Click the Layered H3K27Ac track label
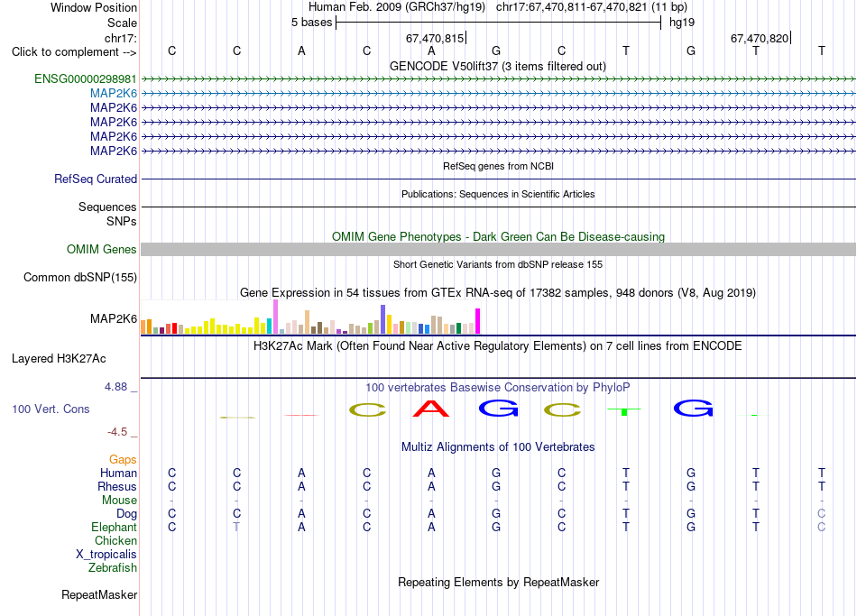This screenshot has width=857, height=616. click(x=59, y=359)
